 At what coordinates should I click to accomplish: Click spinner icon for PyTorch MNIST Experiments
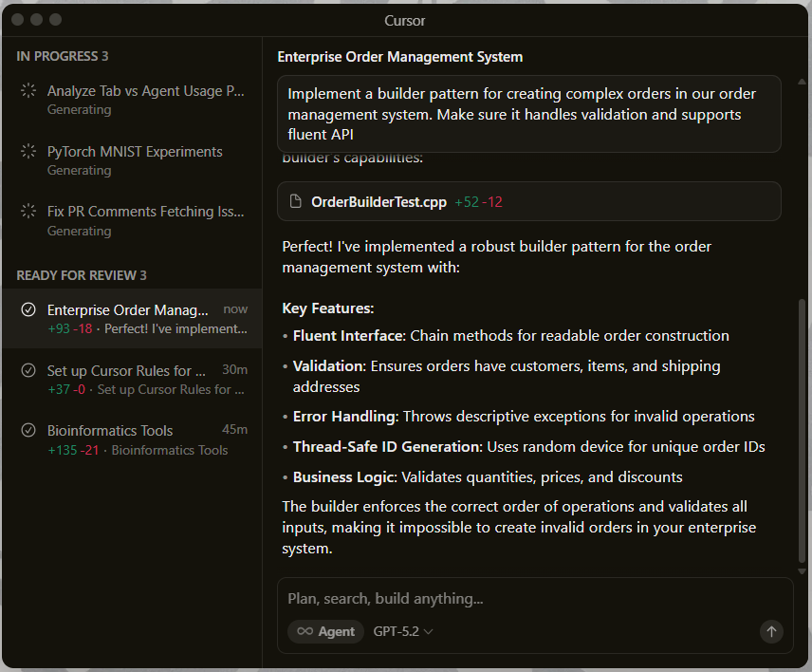(28, 152)
